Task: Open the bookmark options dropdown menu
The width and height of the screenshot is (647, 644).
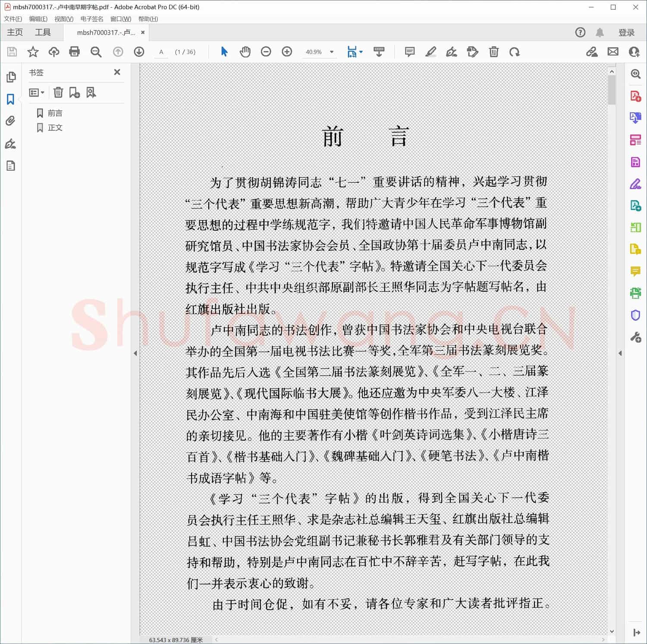Action: tap(37, 92)
